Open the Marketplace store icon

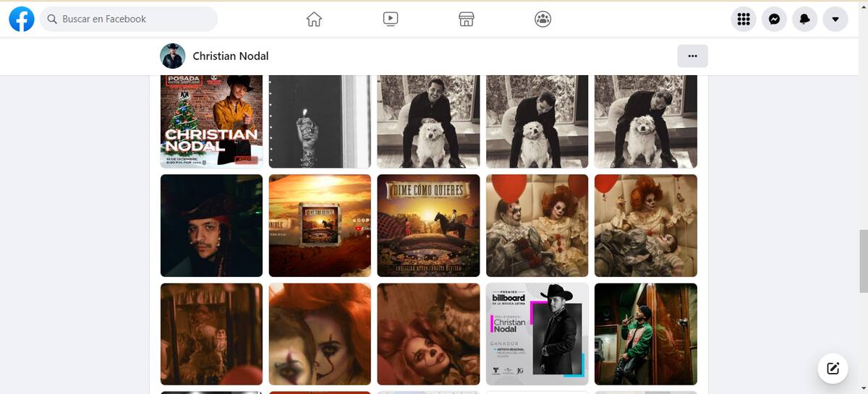(467, 20)
